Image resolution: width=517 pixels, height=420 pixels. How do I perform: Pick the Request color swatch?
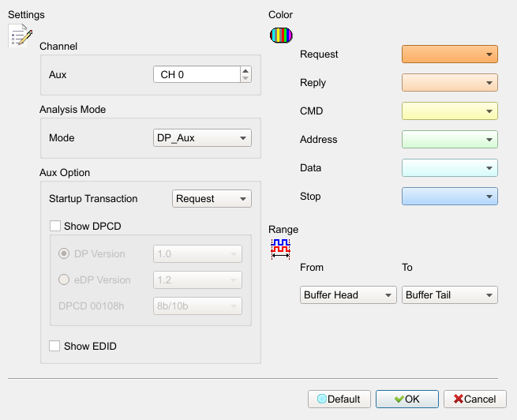pos(450,54)
